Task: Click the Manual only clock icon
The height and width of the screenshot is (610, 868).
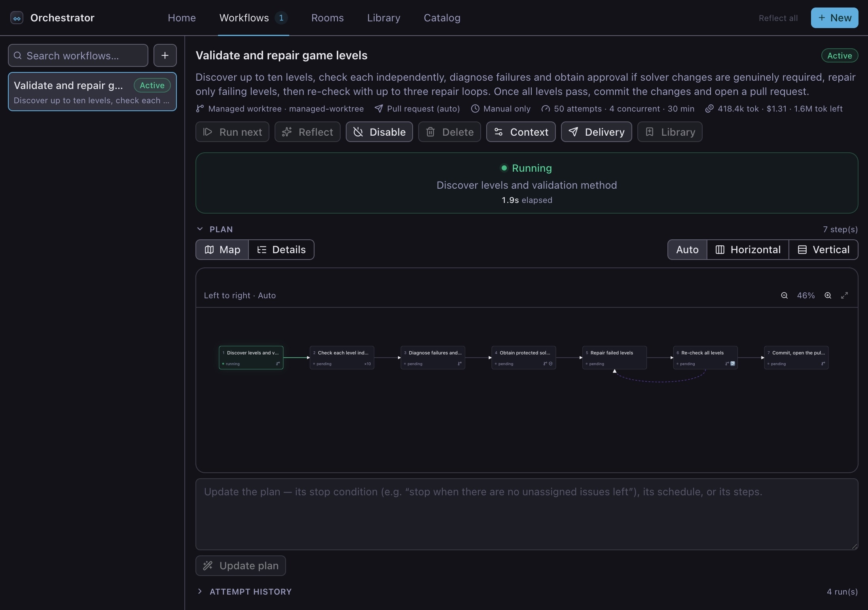Action: (475, 108)
